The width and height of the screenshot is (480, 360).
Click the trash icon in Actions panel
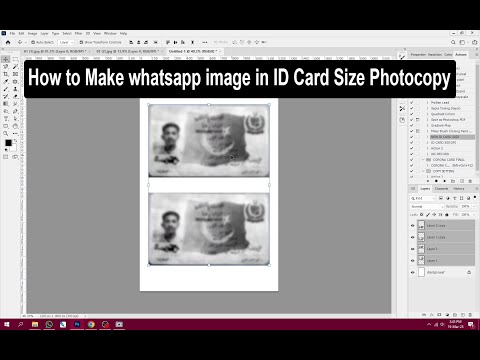point(470,181)
